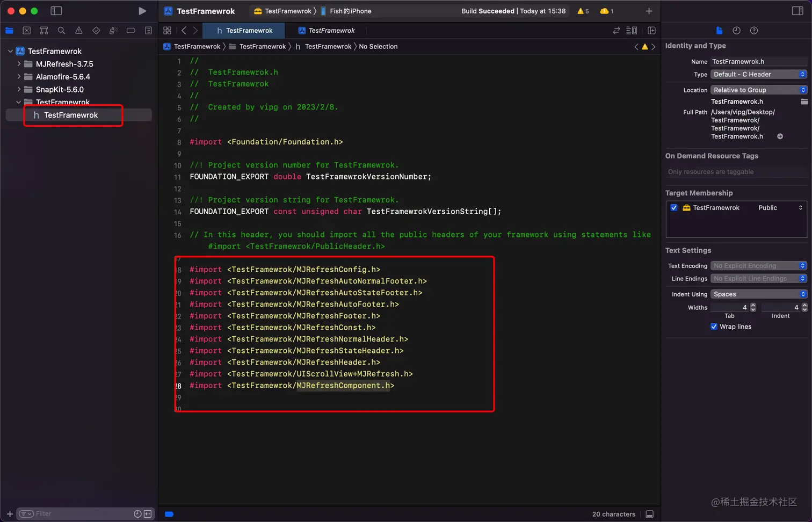Toggle the debug area at the bottom
The image size is (812, 522).
pyautogui.click(x=649, y=514)
